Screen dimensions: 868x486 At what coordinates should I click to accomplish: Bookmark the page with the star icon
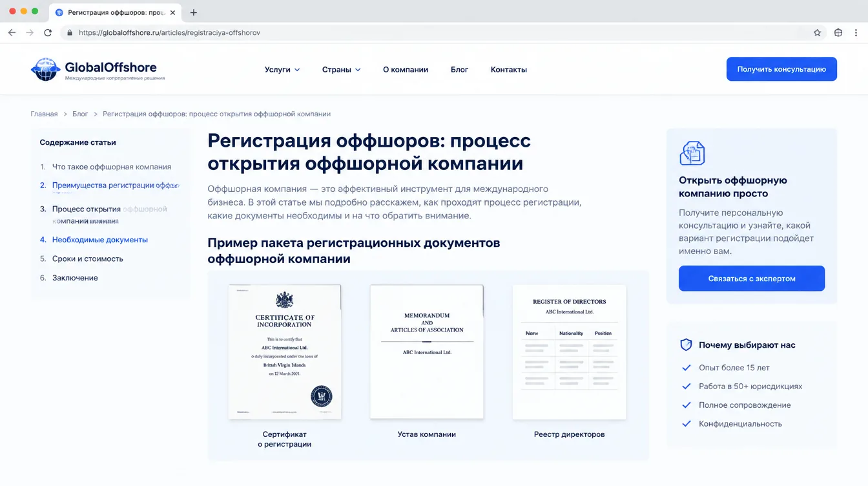point(817,32)
